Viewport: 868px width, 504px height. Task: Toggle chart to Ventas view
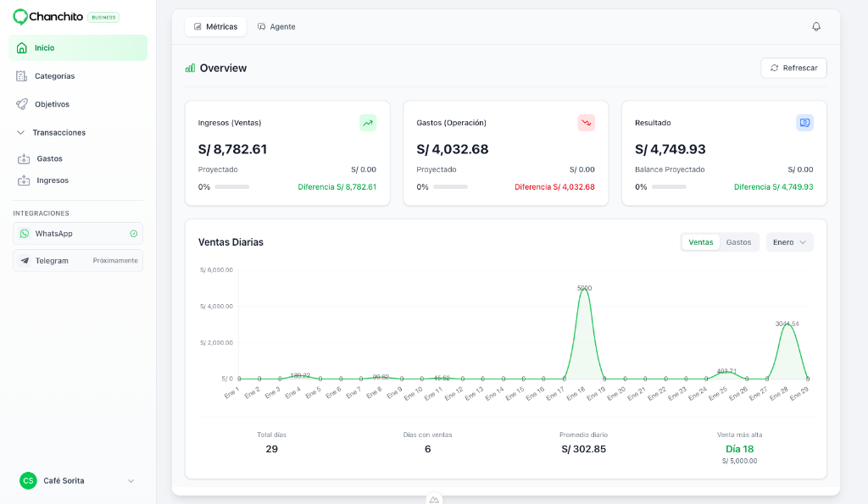[x=700, y=242]
